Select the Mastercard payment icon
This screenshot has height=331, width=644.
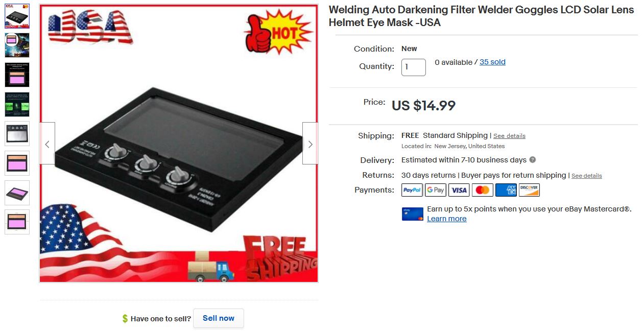point(483,190)
